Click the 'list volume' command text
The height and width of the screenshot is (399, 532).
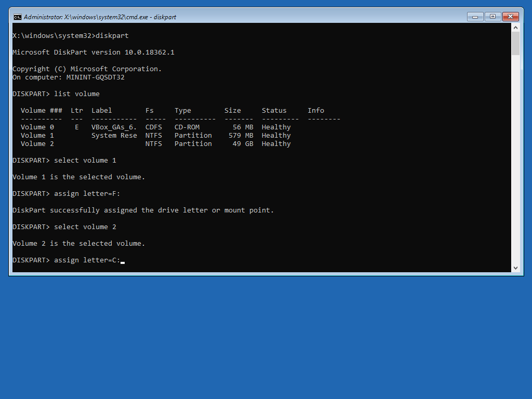click(x=76, y=94)
